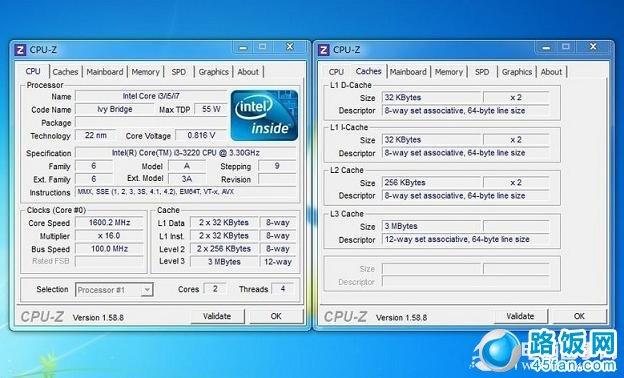The width and height of the screenshot is (624, 378).
Task: Click the L1 Inst. value 2 x 32 KBytes
Action: (x=224, y=236)
